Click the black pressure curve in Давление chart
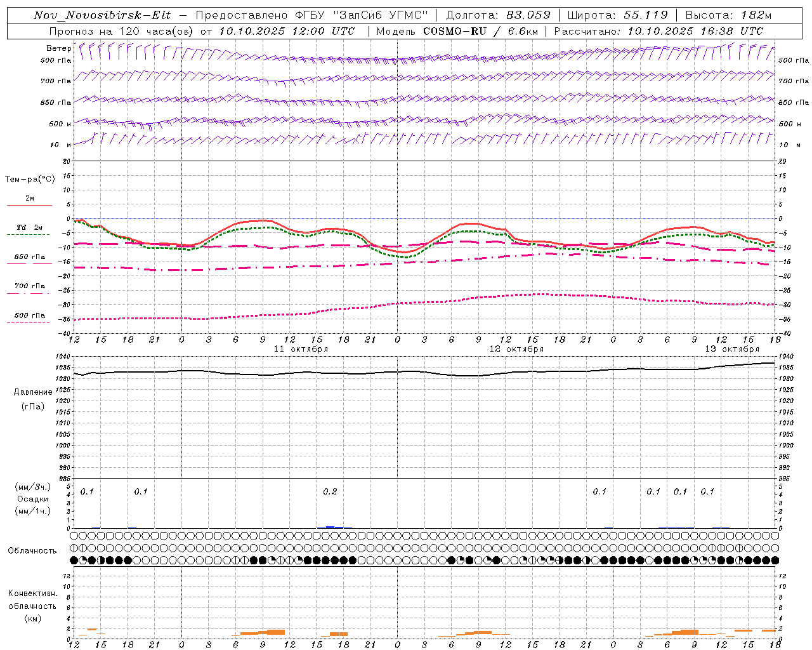 pos(424,372)
